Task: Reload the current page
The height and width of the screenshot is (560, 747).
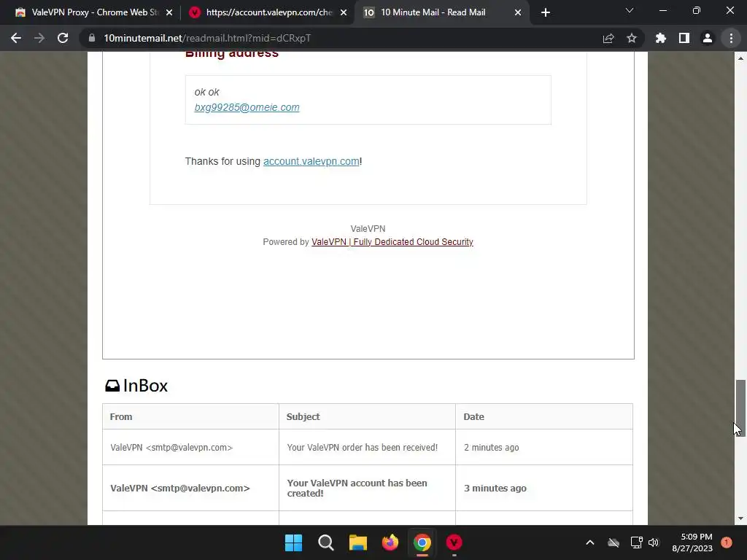Action: tap(63, 38)
